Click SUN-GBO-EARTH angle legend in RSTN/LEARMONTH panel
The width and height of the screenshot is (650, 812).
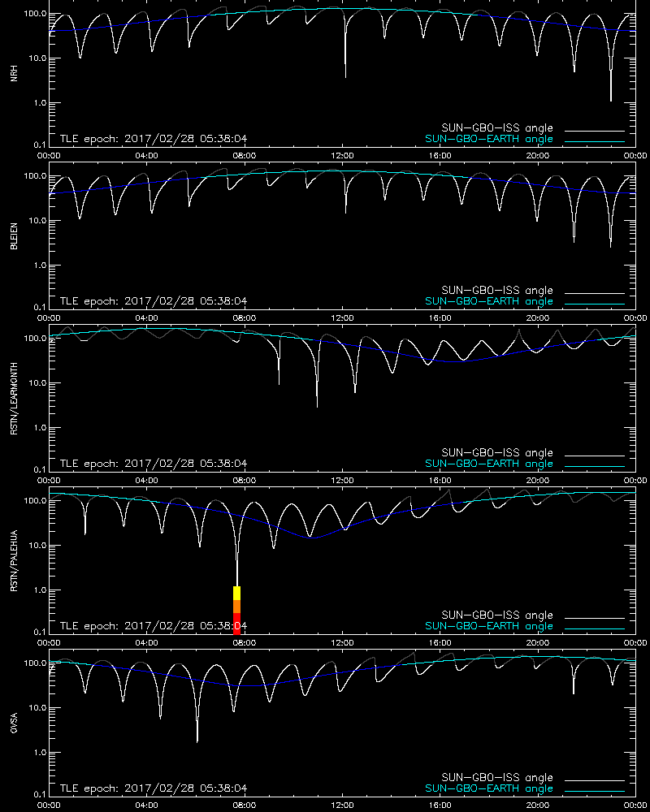pos(489,464)
